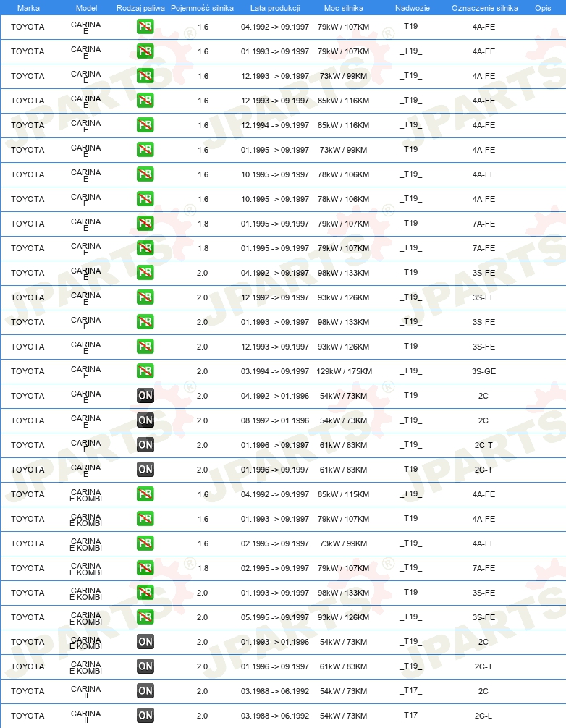Click diesel ON icon in Kombi 2C-T row
This screenshot has height=728, width=566.
point(145,666)
